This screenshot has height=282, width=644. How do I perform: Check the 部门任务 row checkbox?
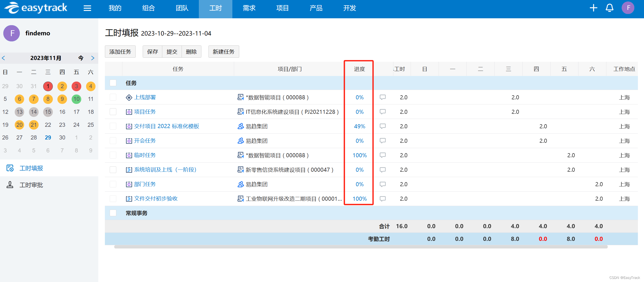point(113,184)
